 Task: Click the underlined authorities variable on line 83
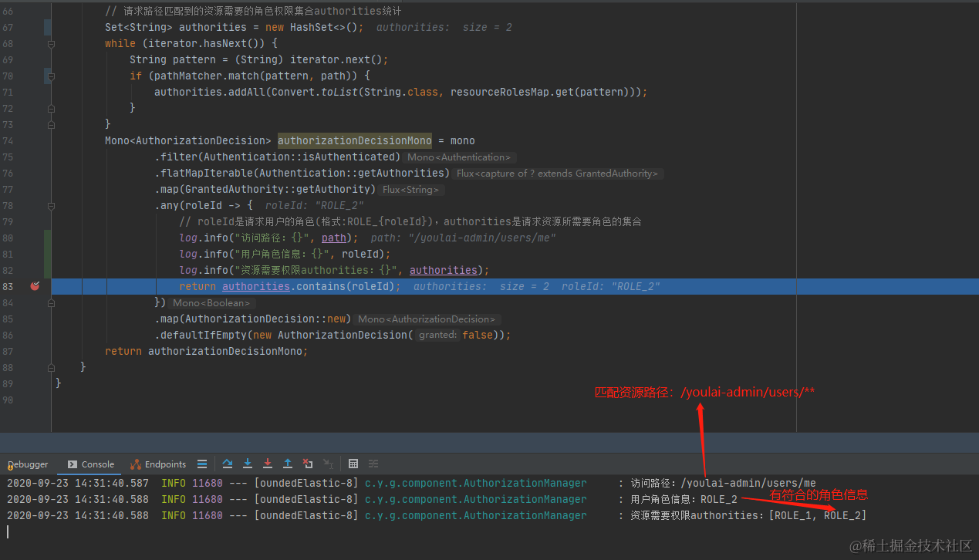pyautogui.click(x=256, y=286)
